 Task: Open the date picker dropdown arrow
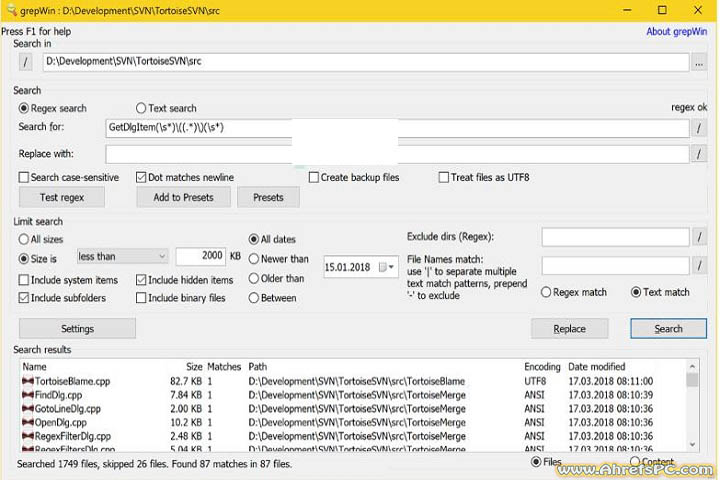391,267
